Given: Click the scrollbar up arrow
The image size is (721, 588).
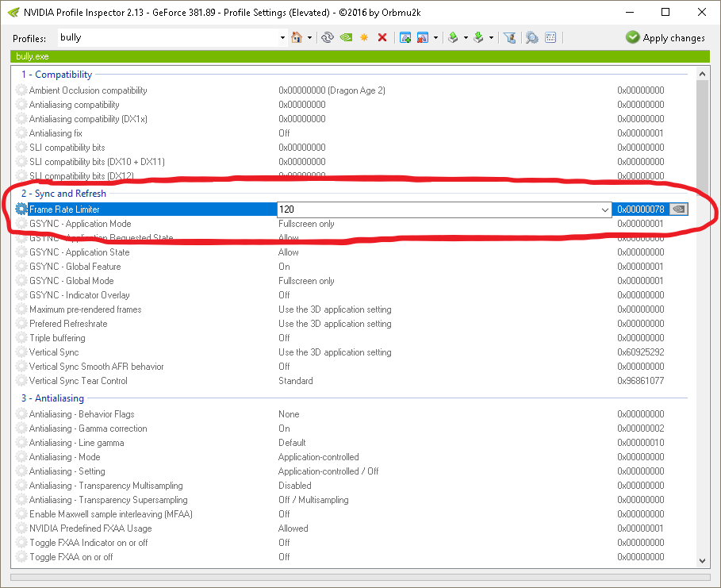Looking at the screenshot, I should tap(702, 74).
